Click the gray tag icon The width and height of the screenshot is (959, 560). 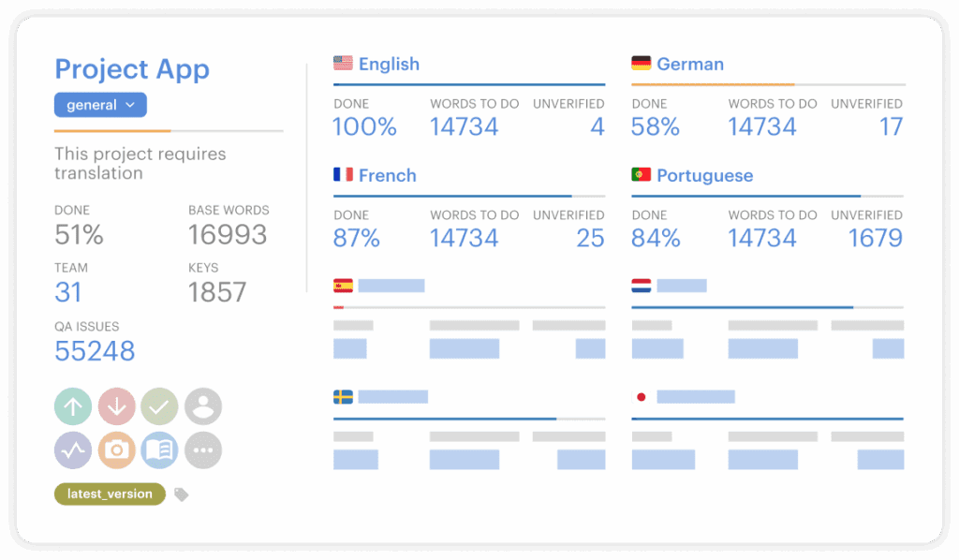click(x=182, y=494)
